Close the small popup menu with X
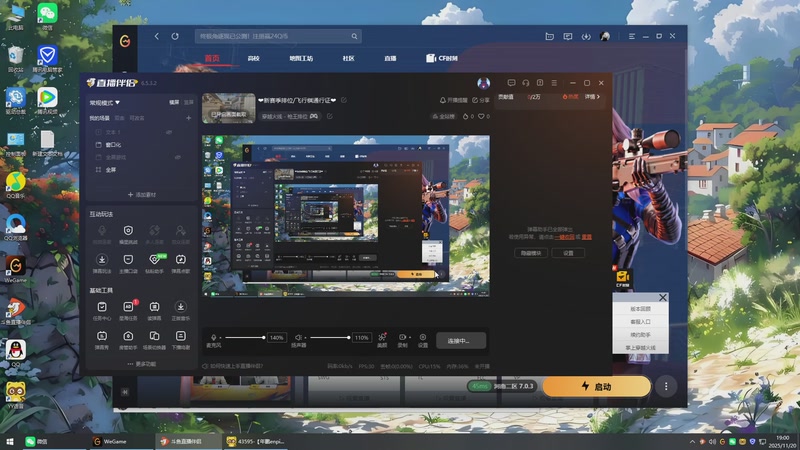The height and width of the screenshot is (450, 800). [x=662, y=297]
